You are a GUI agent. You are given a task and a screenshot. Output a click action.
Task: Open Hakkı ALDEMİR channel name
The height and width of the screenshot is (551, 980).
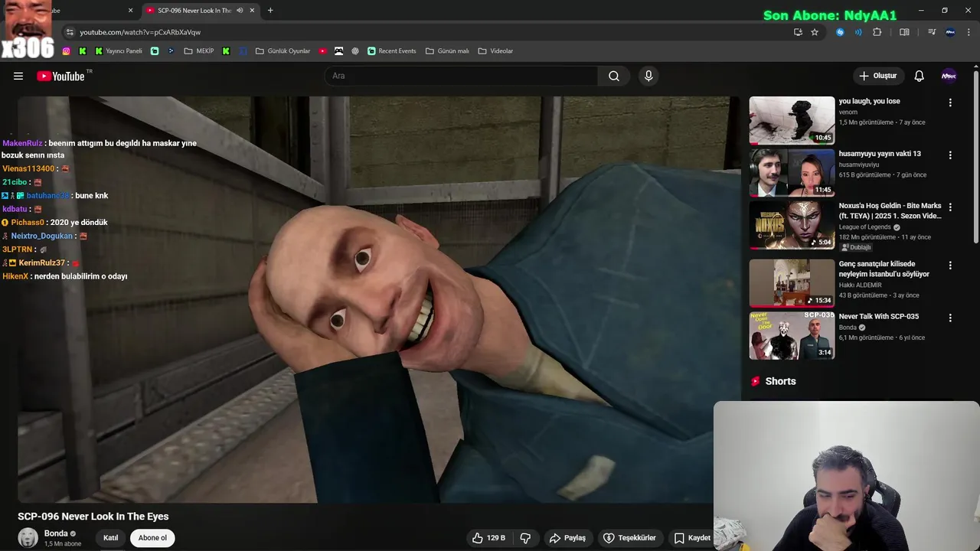click(860, 285)
